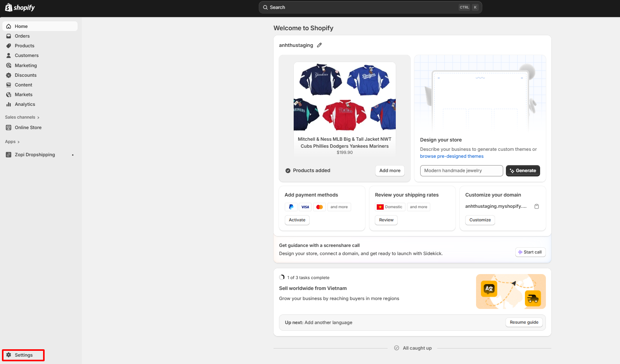Click 'and more' under payment methods
The width and height of the screenshot is (620, 364).
[x=339, y=207]
